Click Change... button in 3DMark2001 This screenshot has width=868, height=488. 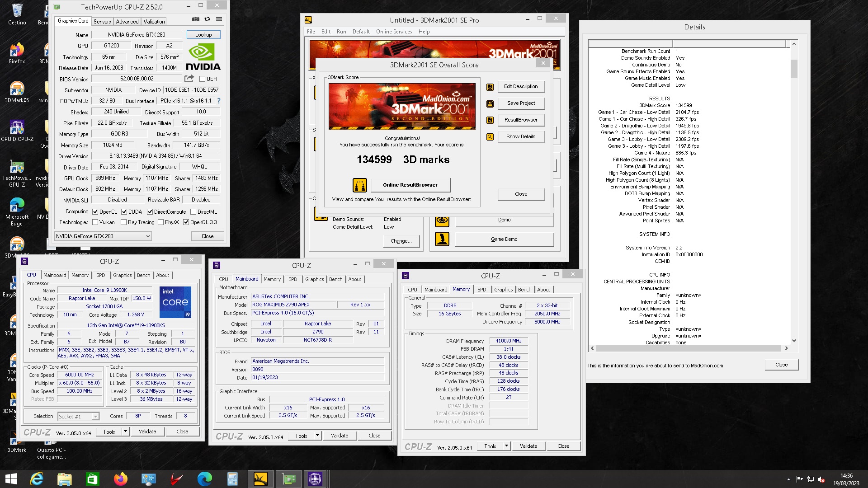point(401,241)
